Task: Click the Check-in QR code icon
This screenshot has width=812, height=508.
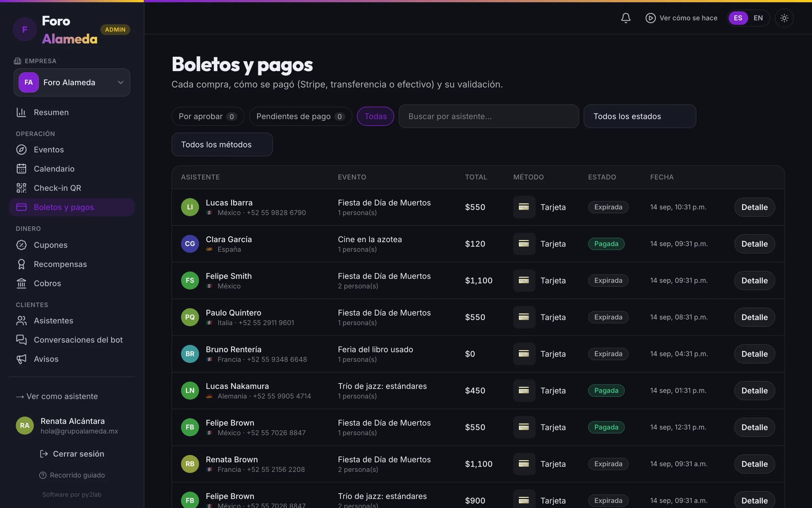Action: coord(21,188)
